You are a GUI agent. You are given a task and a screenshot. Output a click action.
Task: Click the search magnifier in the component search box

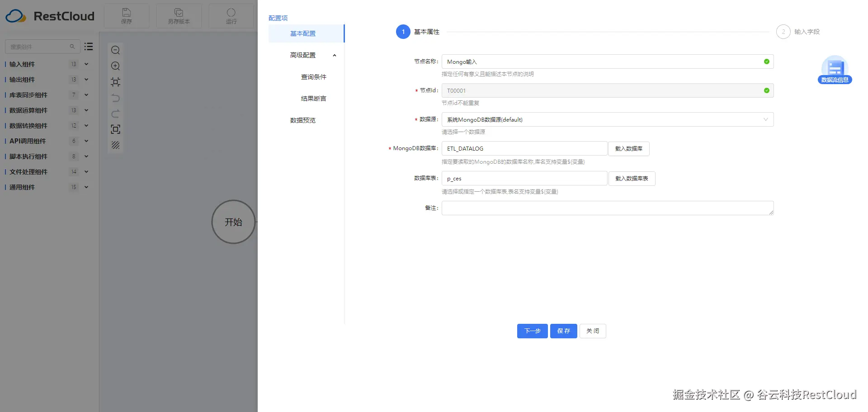coord(72,47)
